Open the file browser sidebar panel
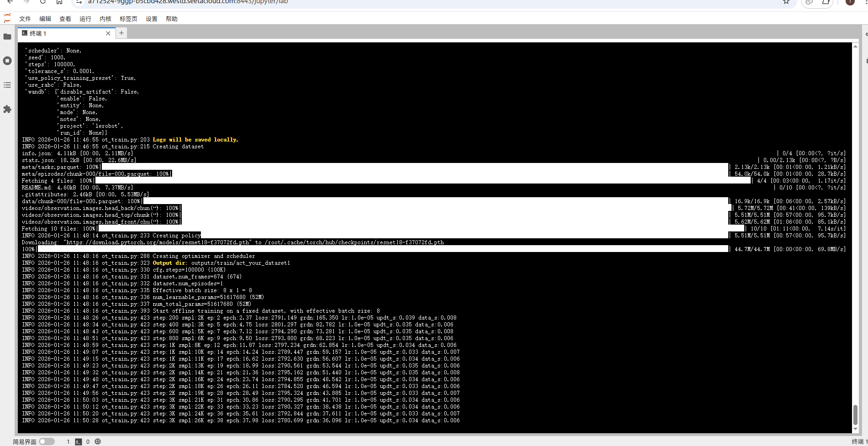 [x=7, y=37]
